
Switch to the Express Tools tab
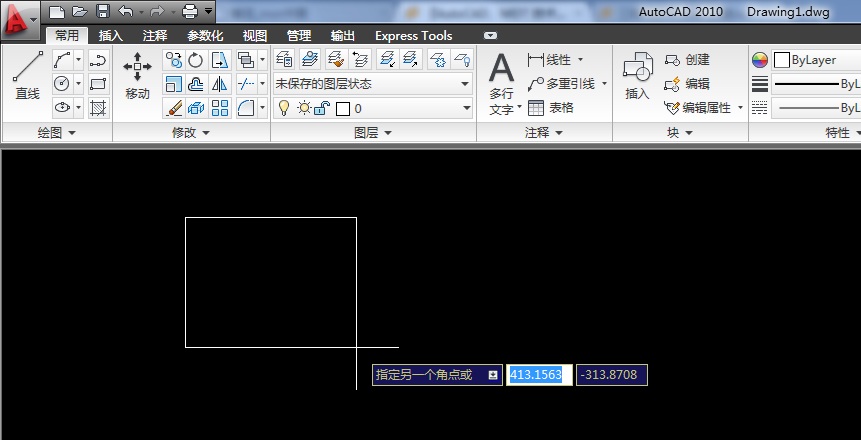click(x=413, y=36)
